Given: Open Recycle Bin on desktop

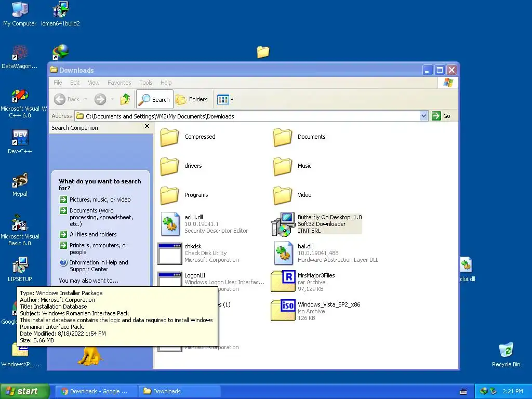Looking at the screenshot, I should point(506,355).
